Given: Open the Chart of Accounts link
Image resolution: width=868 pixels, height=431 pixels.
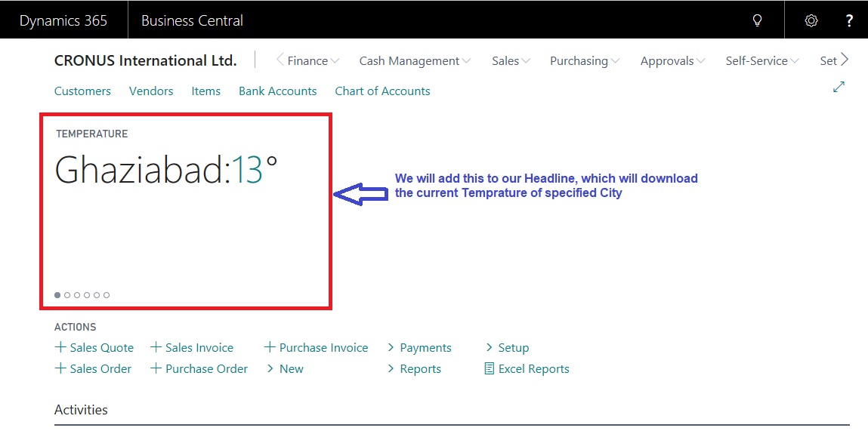Looking at the screenshot, I should click(382, 91).
